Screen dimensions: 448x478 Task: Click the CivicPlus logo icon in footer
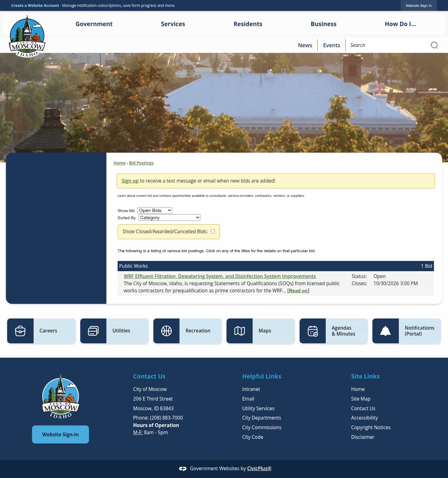click(x=183, y=469)
